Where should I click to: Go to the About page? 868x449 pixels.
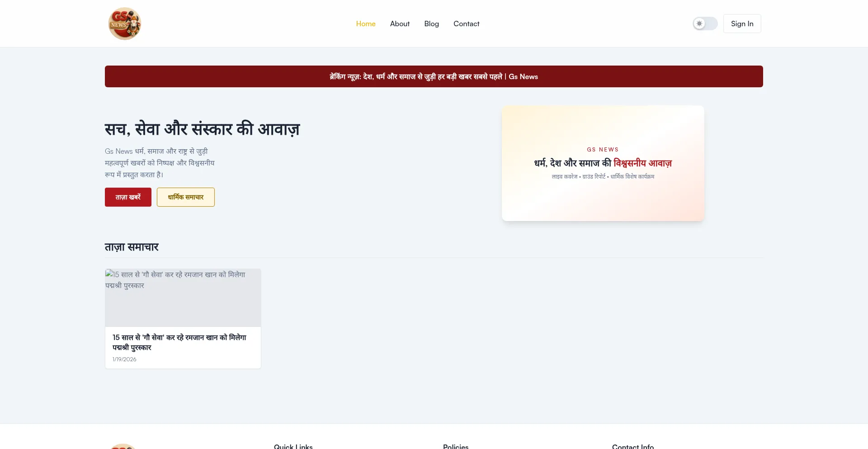[400, 24]
